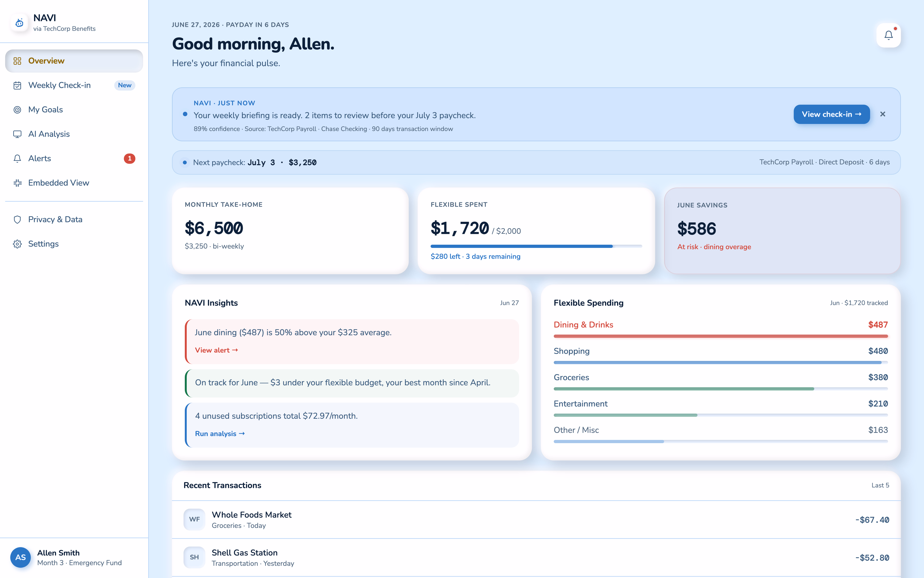Screen dimensions: 924x578
Task: Open Settings page
Action: [x=74, y=244]
